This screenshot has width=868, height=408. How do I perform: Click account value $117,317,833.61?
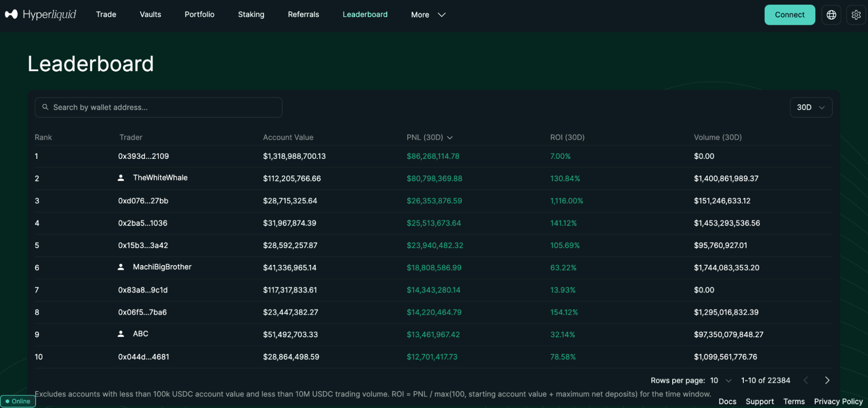[x=290, y=290]
